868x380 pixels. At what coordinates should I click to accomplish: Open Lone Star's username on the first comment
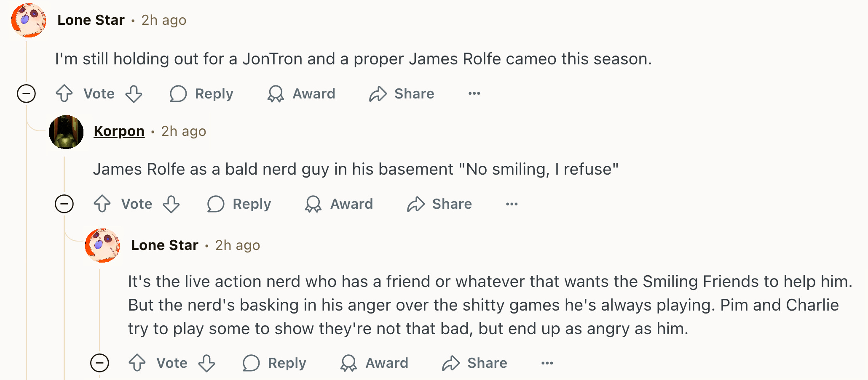click(91, 20)
